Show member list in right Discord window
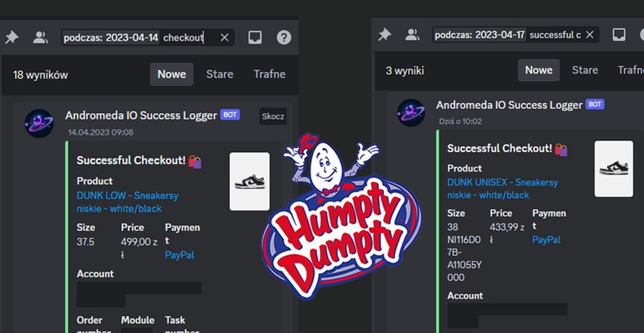644x333 pixels. coord(412,35)
